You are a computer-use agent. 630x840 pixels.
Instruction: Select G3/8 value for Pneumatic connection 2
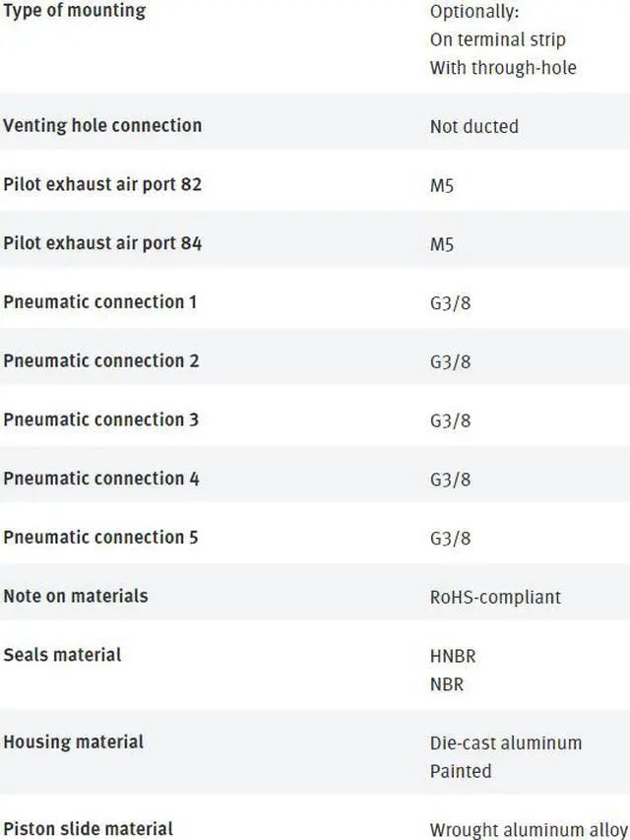coord(451,362)
